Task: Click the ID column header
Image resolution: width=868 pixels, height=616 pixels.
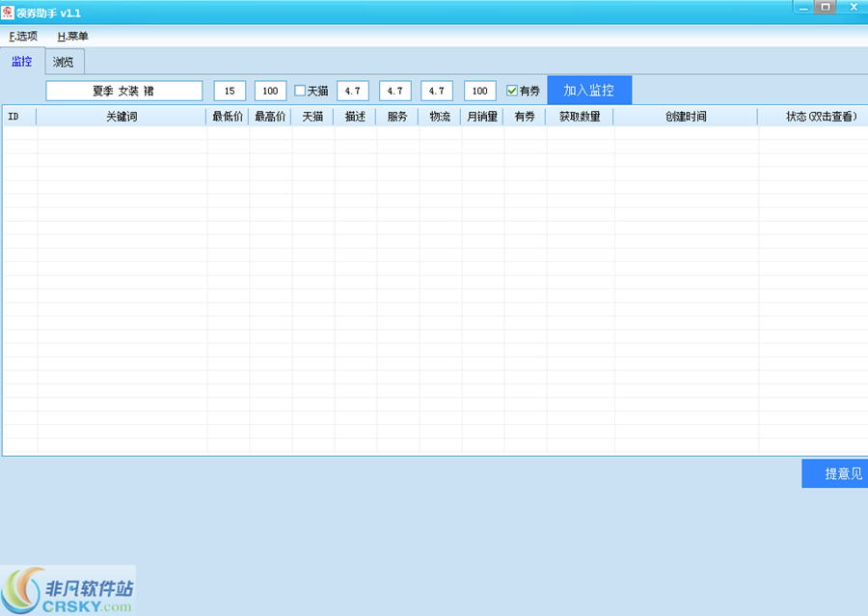Action: (x=14, y=116)
